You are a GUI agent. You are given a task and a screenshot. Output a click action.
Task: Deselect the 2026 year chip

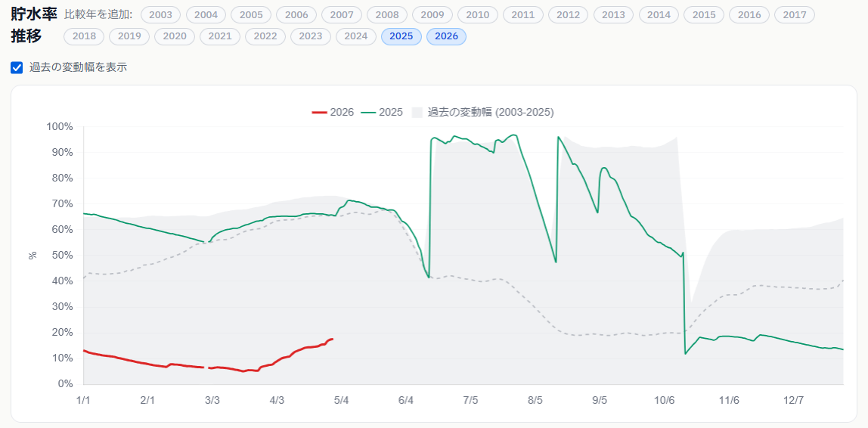(x=446, y=36)
